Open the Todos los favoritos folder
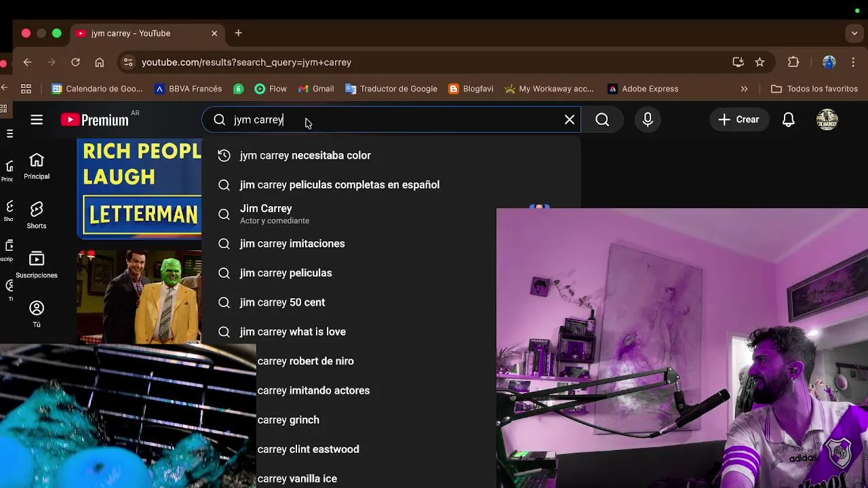The image size is (868, 488). pyautogui.click(x=814, y=89)
